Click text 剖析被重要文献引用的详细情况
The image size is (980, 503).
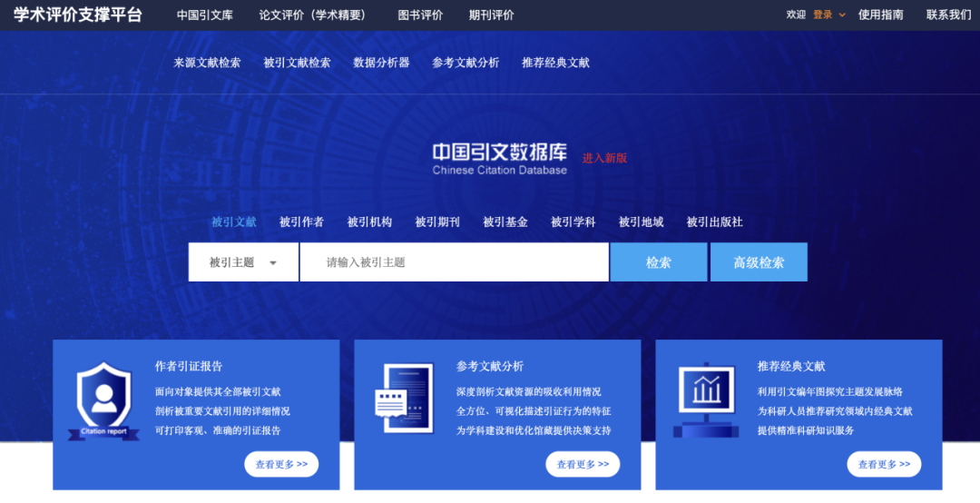222,411
